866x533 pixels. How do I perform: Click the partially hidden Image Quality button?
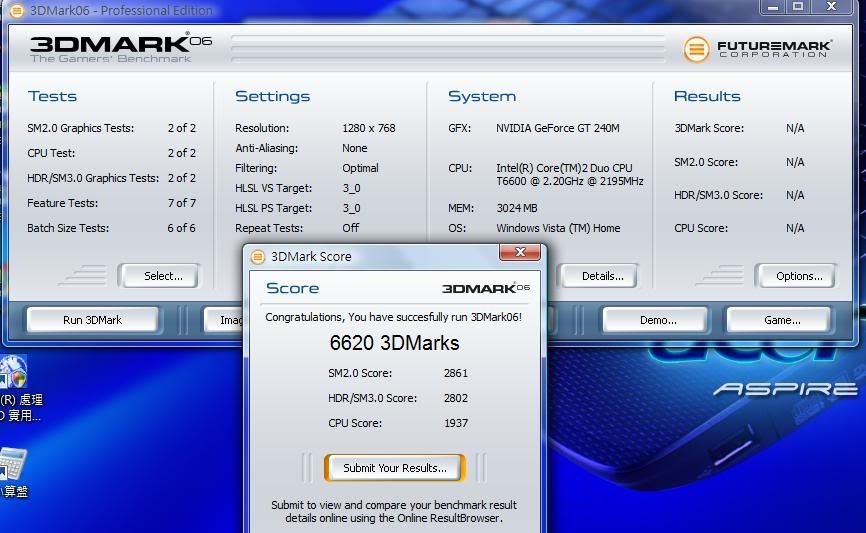(x=224, y=320)
